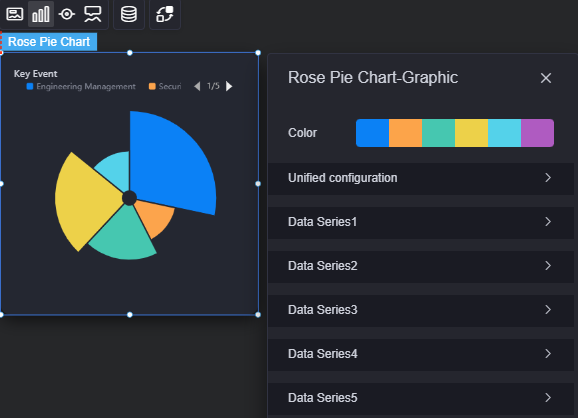
Task: Open Data Series5 row
Action: [x=421, y=398]
